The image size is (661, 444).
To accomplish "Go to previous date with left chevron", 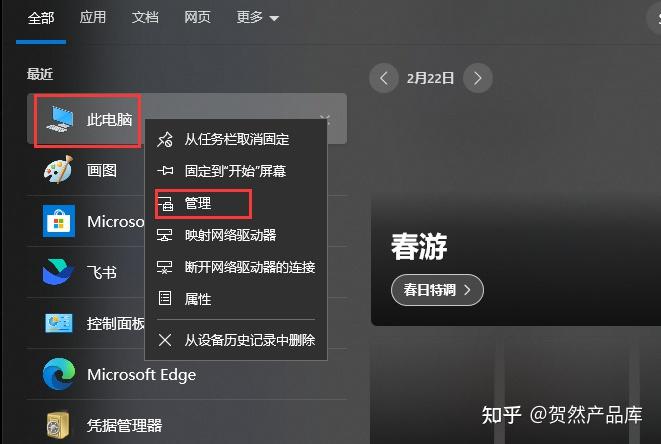I will pyautogui.click(x=384, y=78).
